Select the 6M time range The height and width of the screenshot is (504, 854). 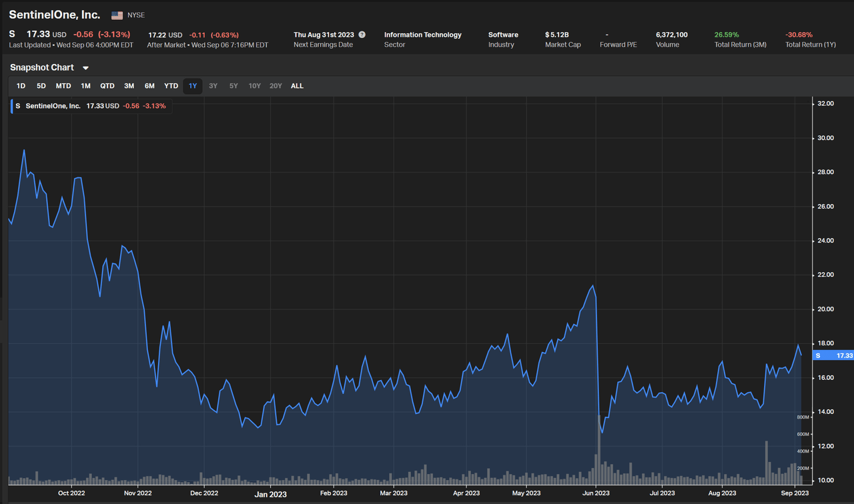[x=149, y=86]
